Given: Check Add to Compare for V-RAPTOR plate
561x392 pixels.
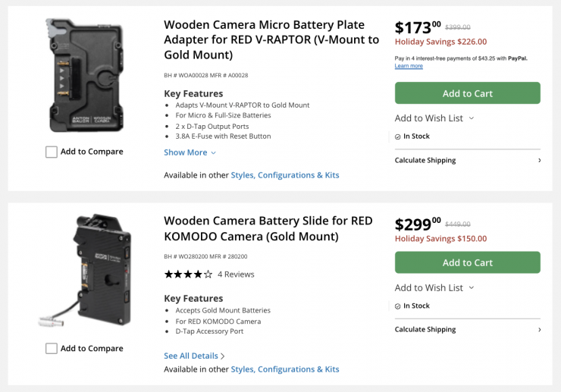Looking at the screenshot, I should tap(52, 152).
